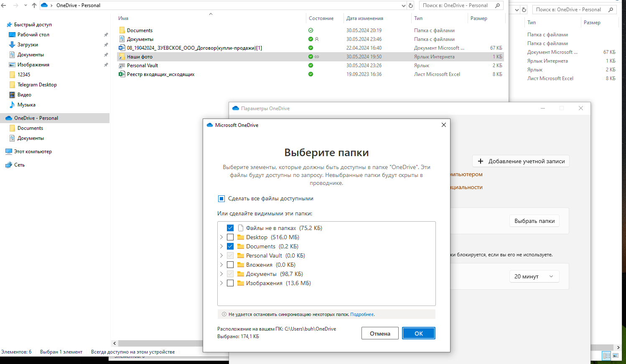This screenshot has width=626, height=364.
Task: Open address bar history dropdown arrow
Action: coord(403,6)
